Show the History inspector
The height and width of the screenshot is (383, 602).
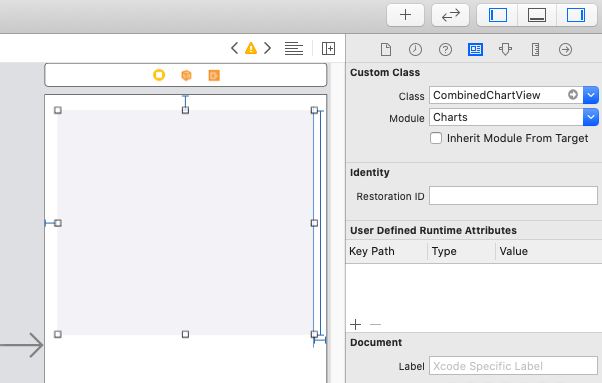(x=415, y=50)
